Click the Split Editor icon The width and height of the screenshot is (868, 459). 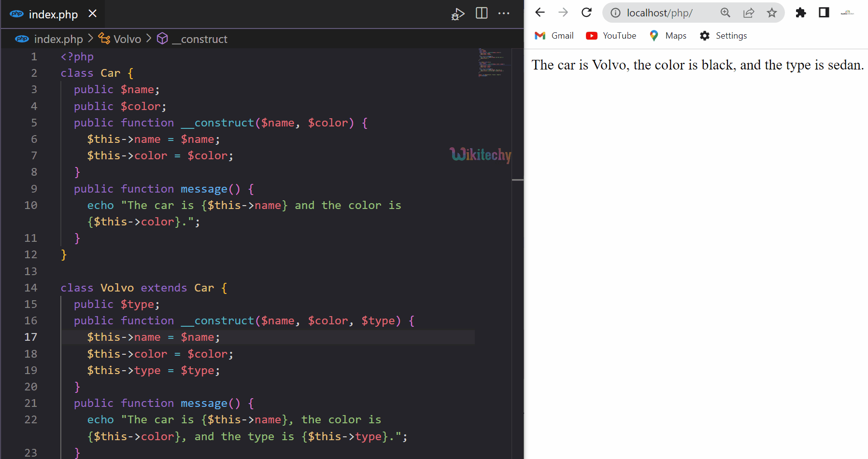481,13
